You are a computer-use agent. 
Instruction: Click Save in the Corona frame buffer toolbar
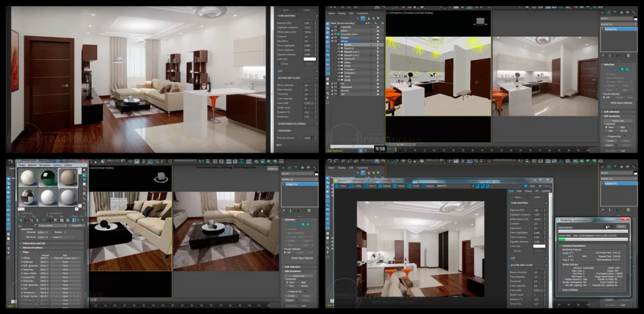pyautogui.click(x=342, y=186)
